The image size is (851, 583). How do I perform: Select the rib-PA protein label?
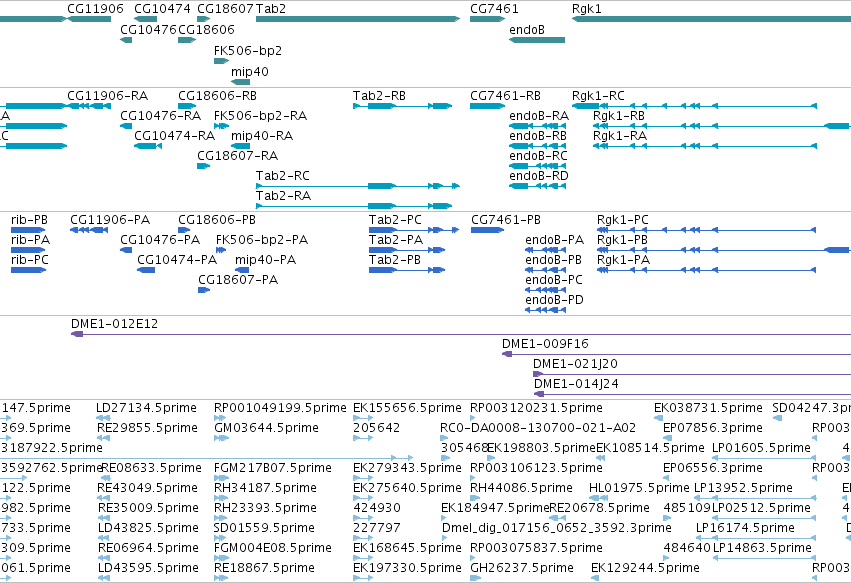[30, 240]
